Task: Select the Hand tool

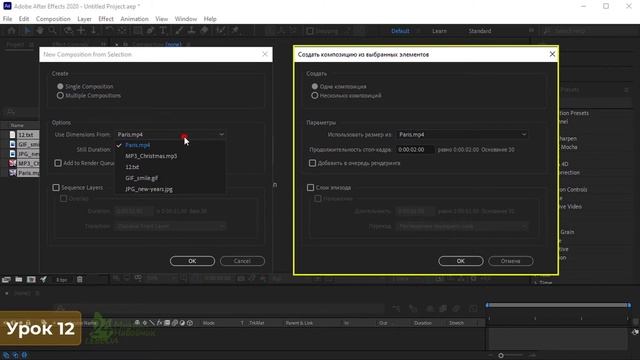Action: [40, 31]
